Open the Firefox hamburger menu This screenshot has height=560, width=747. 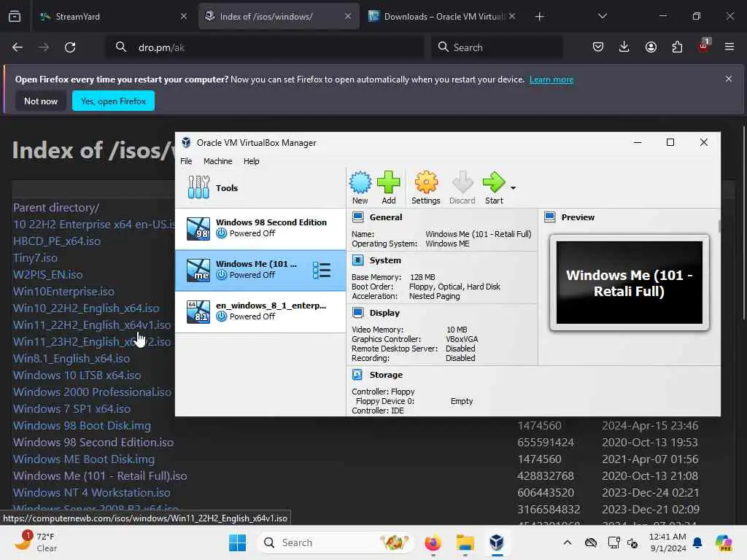[729, 47]
